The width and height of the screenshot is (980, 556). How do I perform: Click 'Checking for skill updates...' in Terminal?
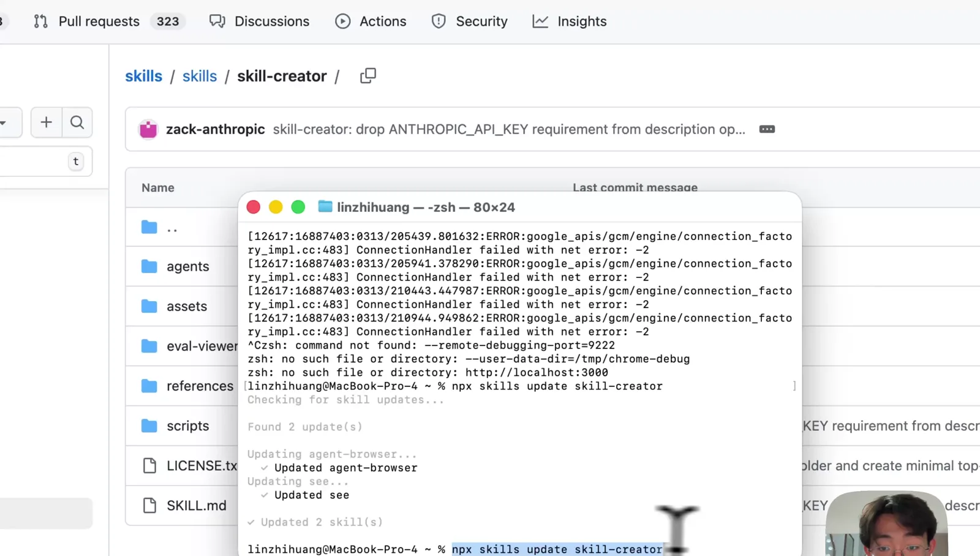coord(346,400)
